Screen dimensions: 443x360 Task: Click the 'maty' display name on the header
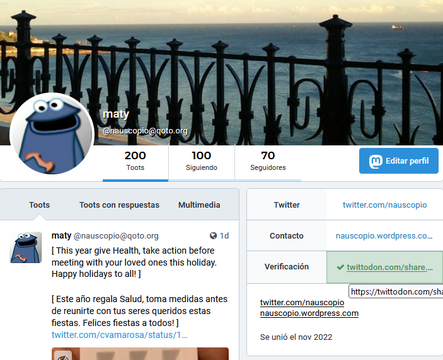pyautogui.click(x=116, y=114)
